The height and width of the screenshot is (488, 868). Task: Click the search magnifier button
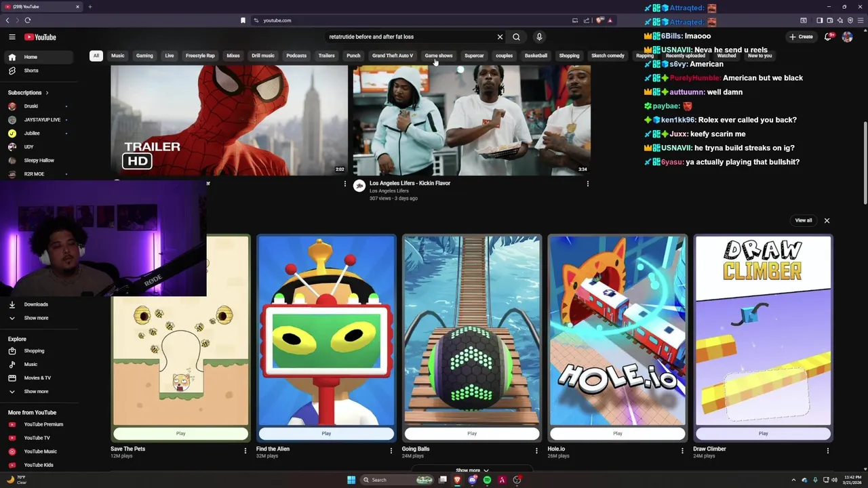point(516,37)
